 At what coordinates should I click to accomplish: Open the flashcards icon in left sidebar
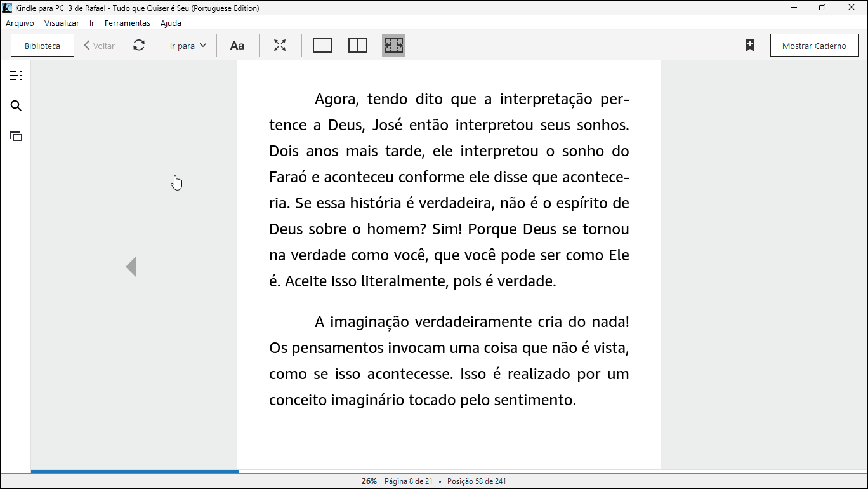pyautogui.click(x=16, y=137)
